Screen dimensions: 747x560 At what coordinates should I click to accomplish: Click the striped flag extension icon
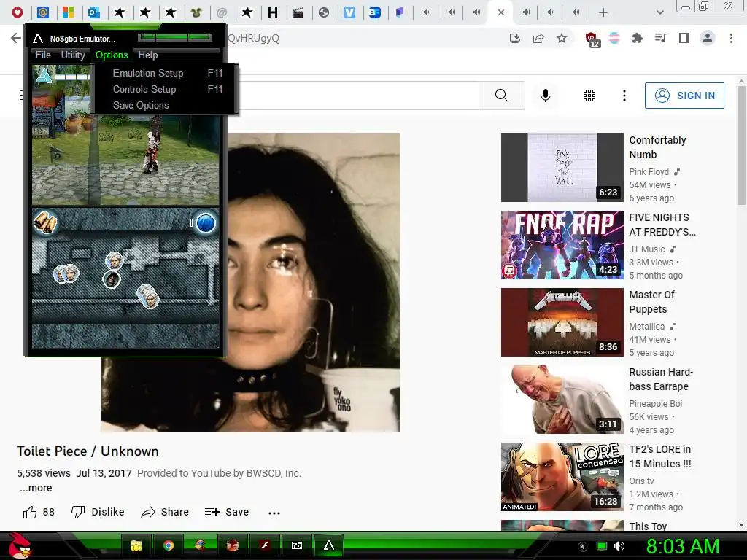point(614,38)
